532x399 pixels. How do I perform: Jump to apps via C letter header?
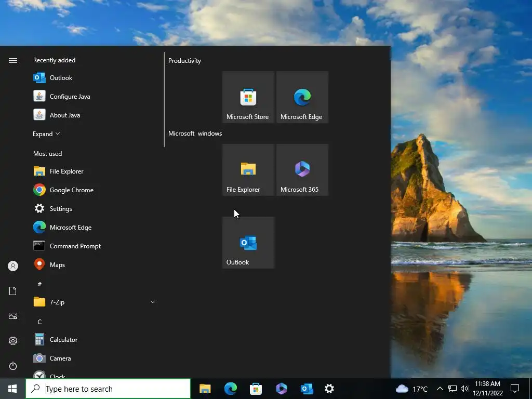(39, 322)
